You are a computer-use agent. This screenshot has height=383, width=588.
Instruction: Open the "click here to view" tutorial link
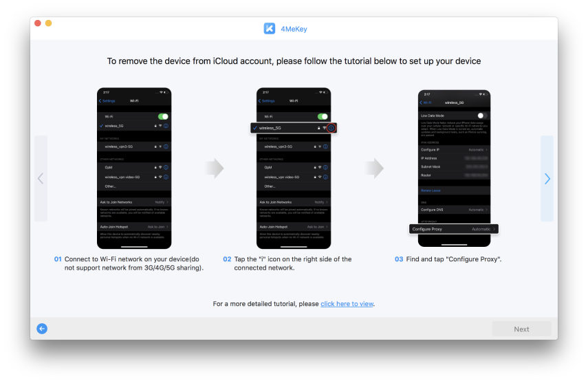347,304
